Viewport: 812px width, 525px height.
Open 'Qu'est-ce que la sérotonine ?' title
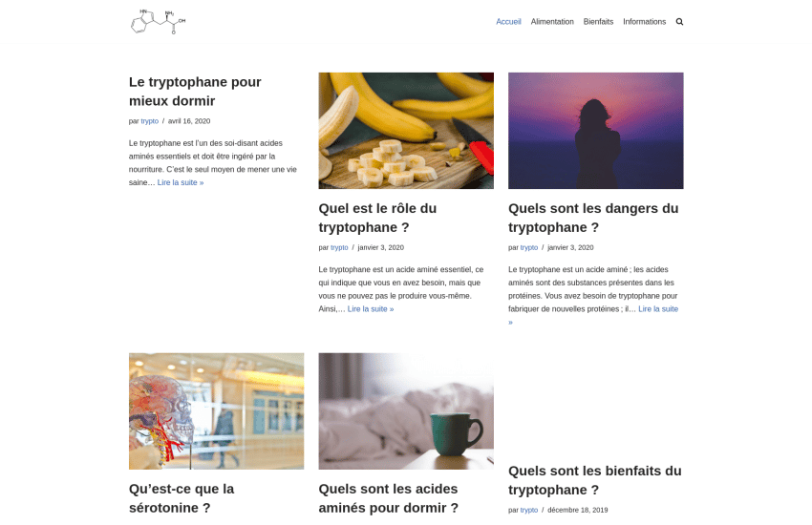182,498
